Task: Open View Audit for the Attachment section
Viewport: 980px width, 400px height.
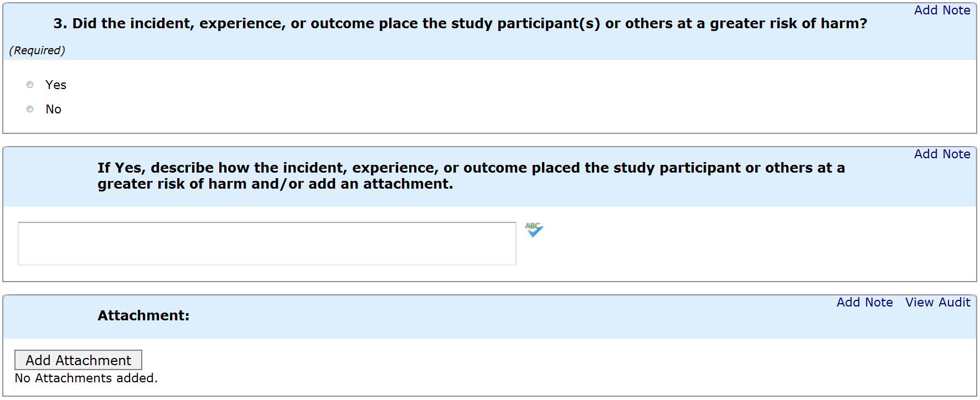Action: click(x=937, y=303)
